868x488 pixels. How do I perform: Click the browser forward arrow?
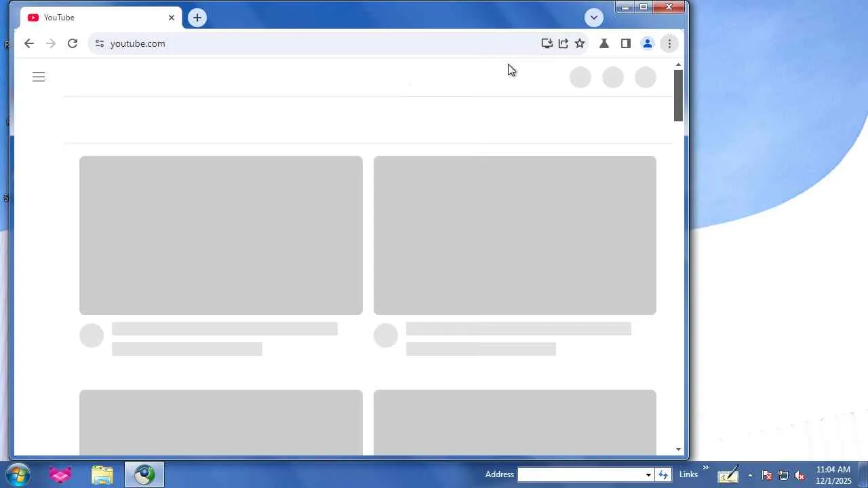point(51,43)
